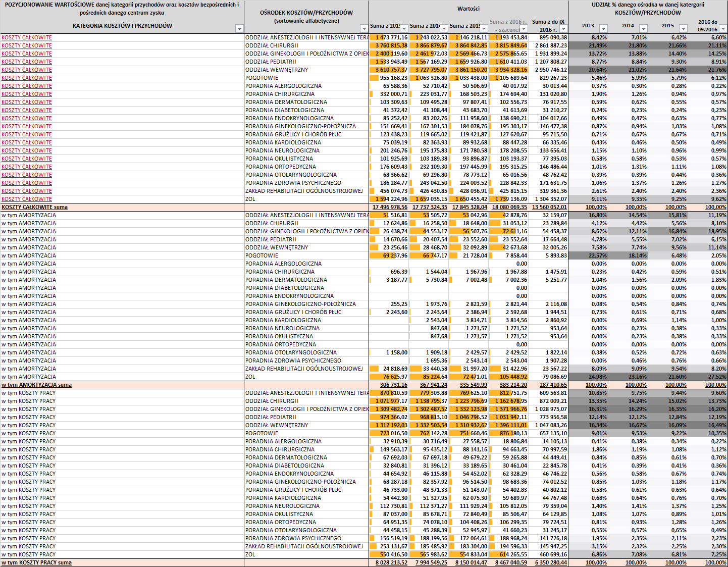Select labor cost value 550 416,50 in ZOL row
The width and height of the screenshot is (728, 567).
(x=389, y=554)
